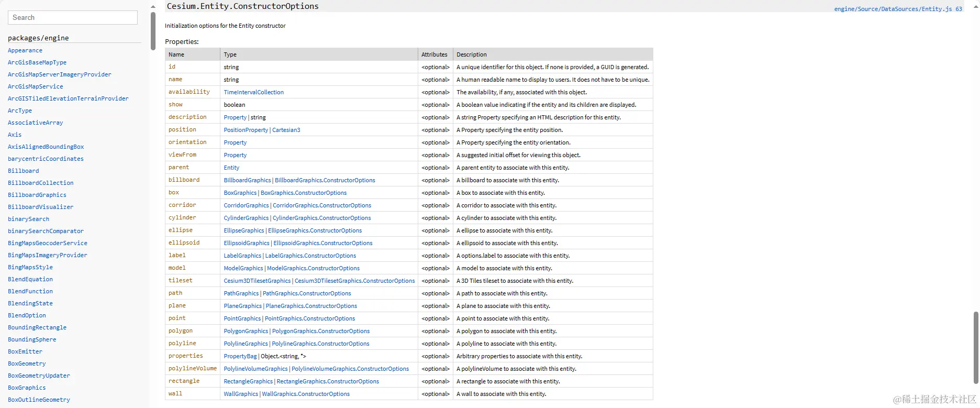Click the sidebar scrollbar up arrow

(153, 7)
